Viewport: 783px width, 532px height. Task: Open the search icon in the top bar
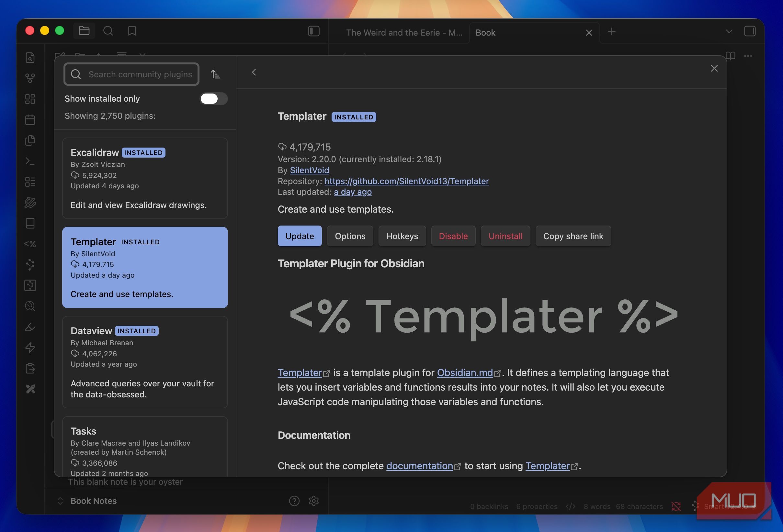pyautogui.click(x=108, y=31)
